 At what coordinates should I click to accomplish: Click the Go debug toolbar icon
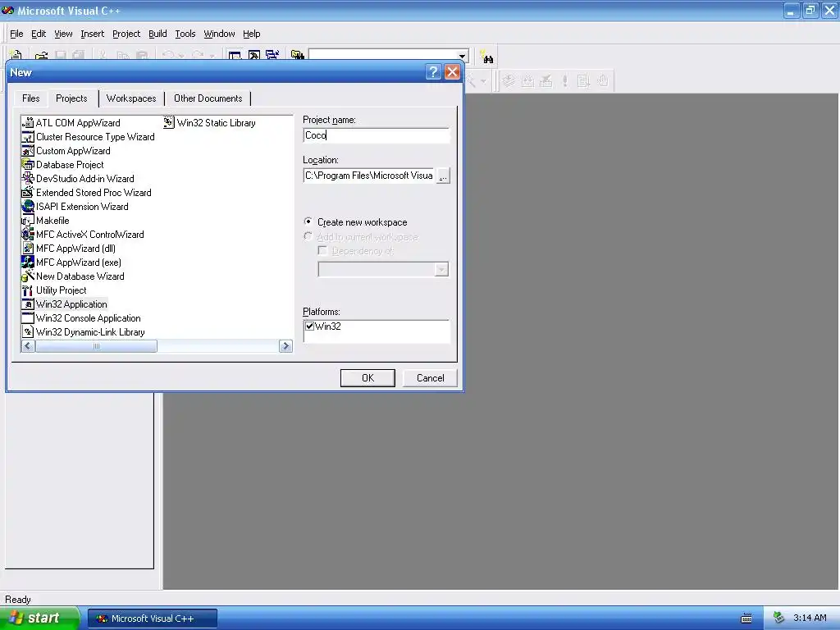(x=583, y=81)
